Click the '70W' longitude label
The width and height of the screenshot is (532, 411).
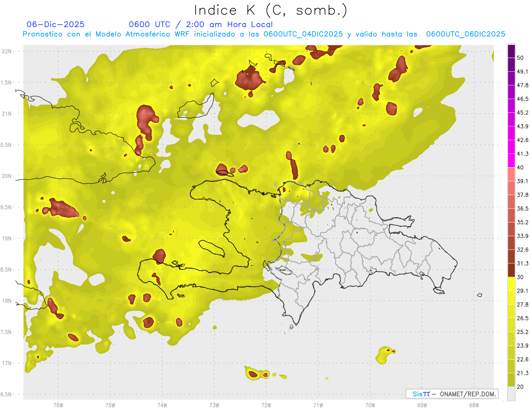click(370, 405)
